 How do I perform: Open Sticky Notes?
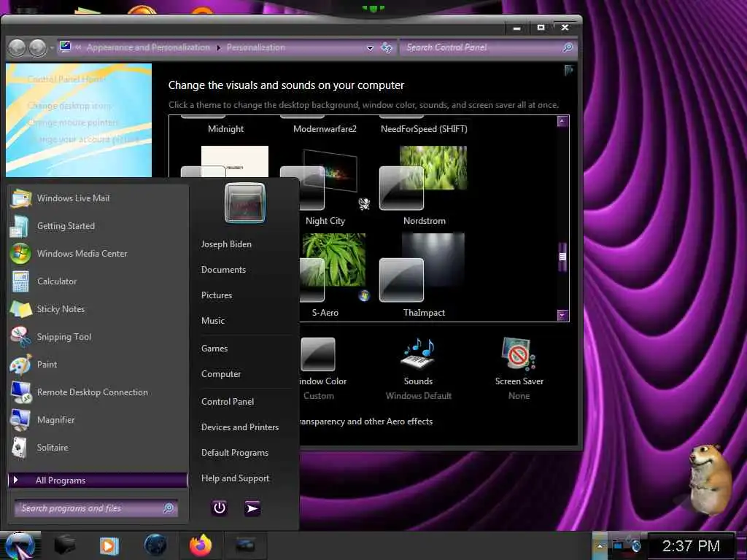(98, 308)
